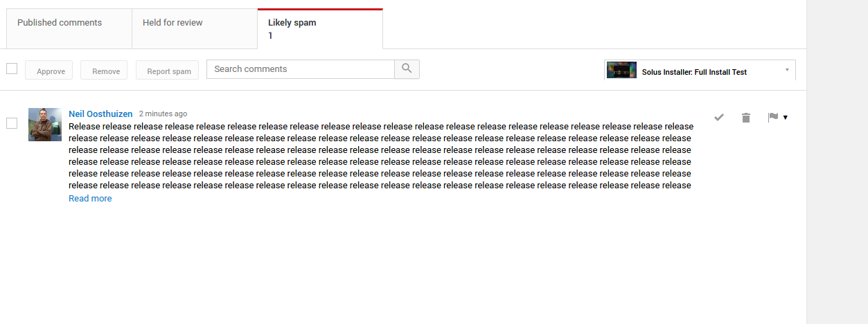Switch to Published comments tab

click(x=69, y=28)
